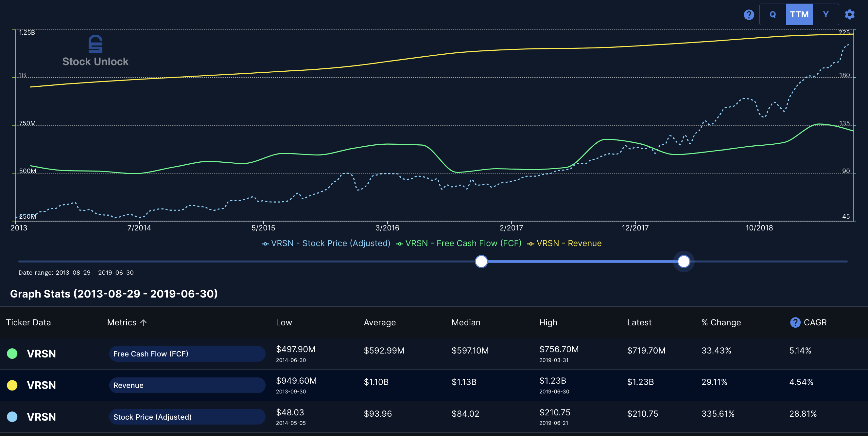Click Stock Price average value $93.96
The width and height of the screenshot is (868, 436).
point(378,413)
